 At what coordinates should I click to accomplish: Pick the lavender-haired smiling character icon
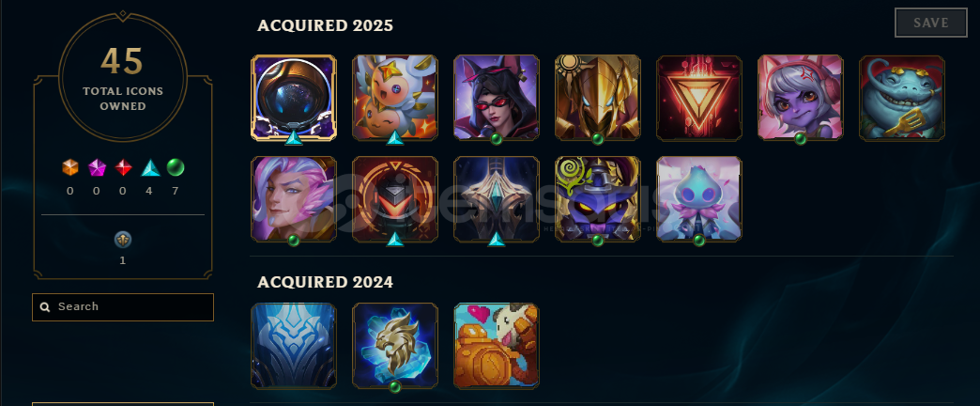[x=294, y=199]
